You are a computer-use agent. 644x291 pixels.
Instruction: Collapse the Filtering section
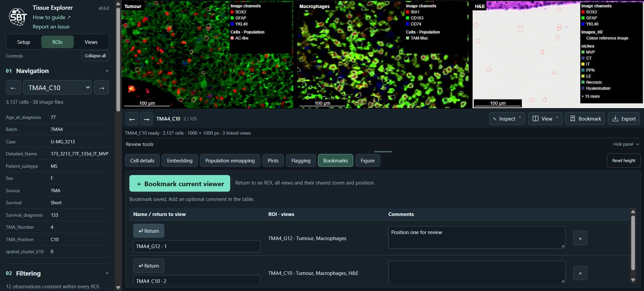pos(107,273)
